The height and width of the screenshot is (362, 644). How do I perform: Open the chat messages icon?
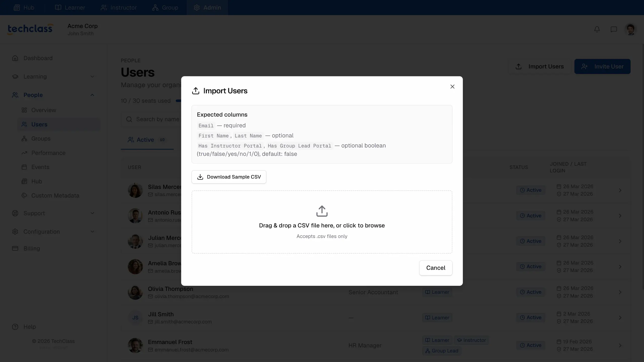click(x=614, y=29)
